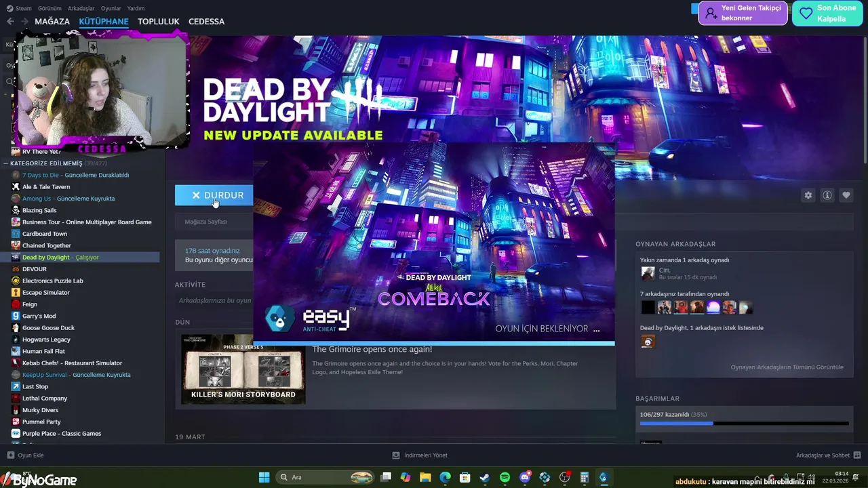Open the Killer's Mori Storyboard thumbnail

(x=243, y=369)
